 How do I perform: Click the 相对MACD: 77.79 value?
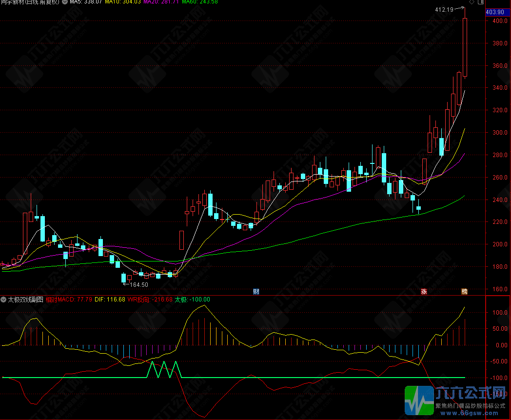pyautogui.click(x=69, y=300)
